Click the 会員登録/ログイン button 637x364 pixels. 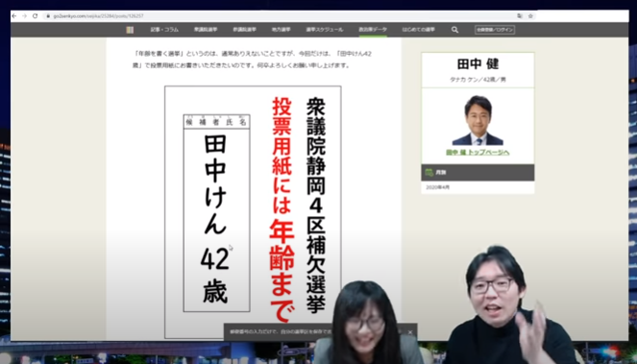(x=495, y=30)
